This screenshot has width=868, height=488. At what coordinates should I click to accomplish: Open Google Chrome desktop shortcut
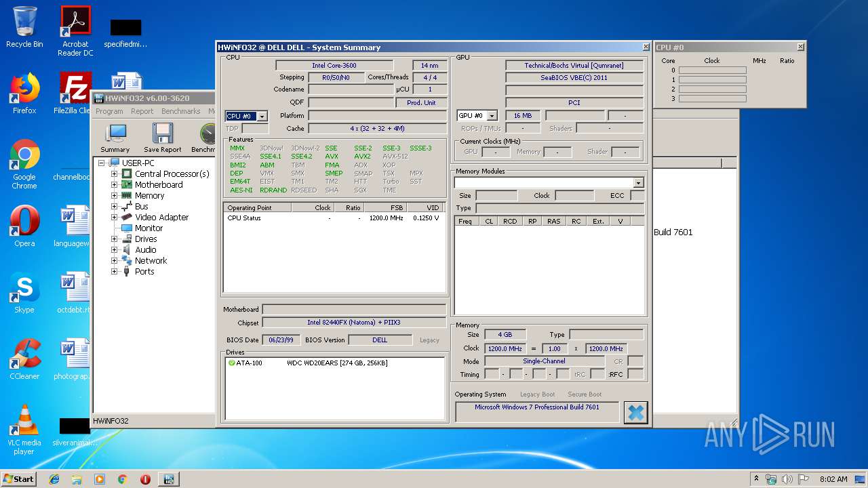point(24,165)
